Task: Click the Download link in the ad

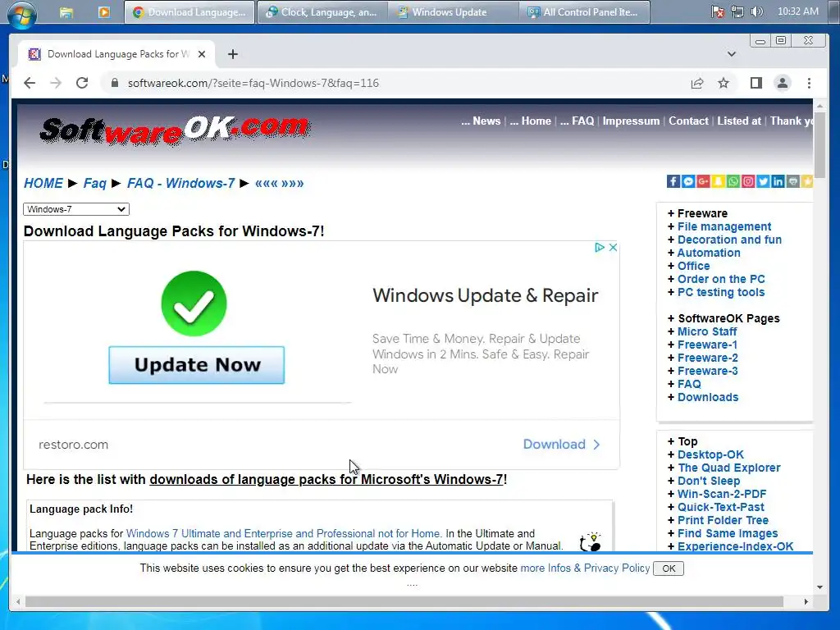Action: pos(561,444)
